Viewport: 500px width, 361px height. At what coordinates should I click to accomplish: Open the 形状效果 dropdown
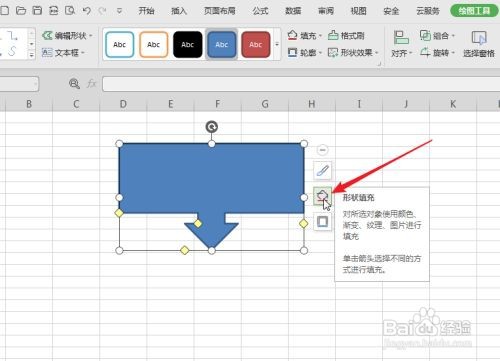353,52
